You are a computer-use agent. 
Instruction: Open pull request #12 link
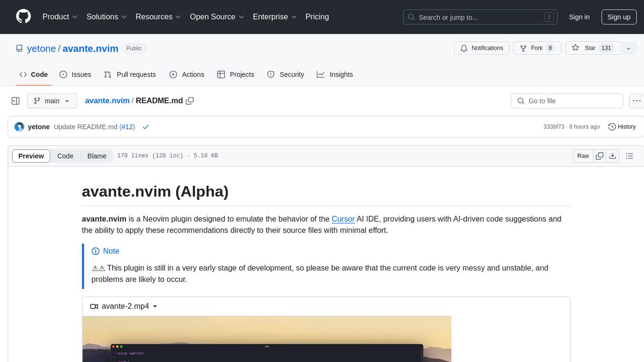127,127
